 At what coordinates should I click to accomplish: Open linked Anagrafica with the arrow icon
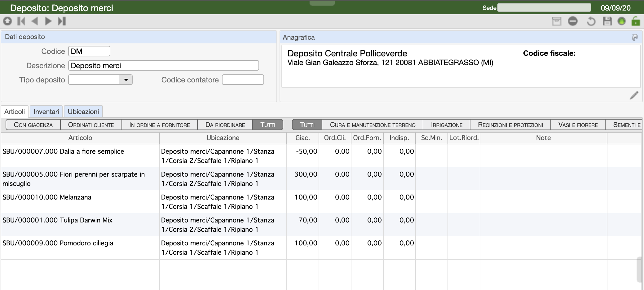pyautogui.click(x=635, y=37)
